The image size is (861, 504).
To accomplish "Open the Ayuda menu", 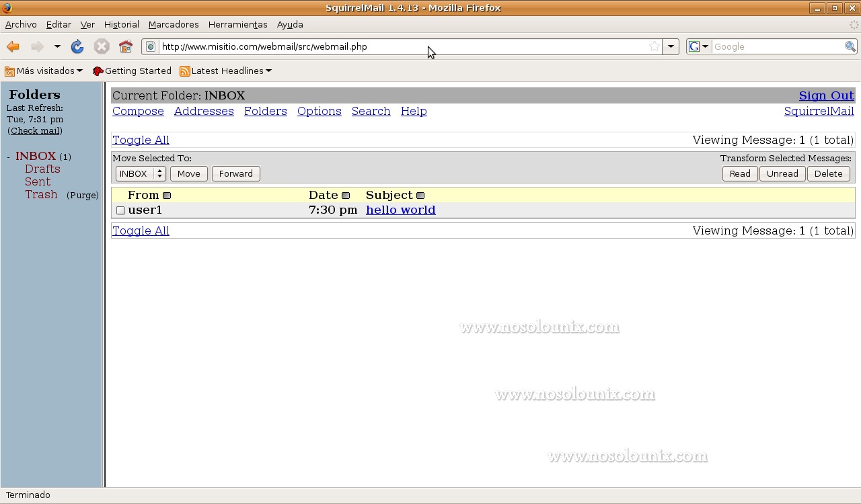I will click(x=290, y=24).
